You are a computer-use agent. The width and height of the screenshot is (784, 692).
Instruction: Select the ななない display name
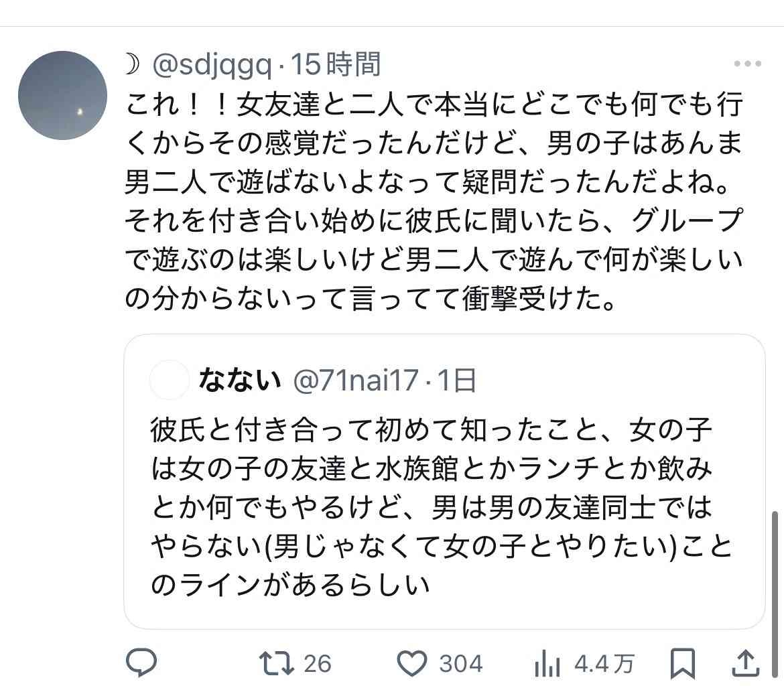click(x=240, y=380)
